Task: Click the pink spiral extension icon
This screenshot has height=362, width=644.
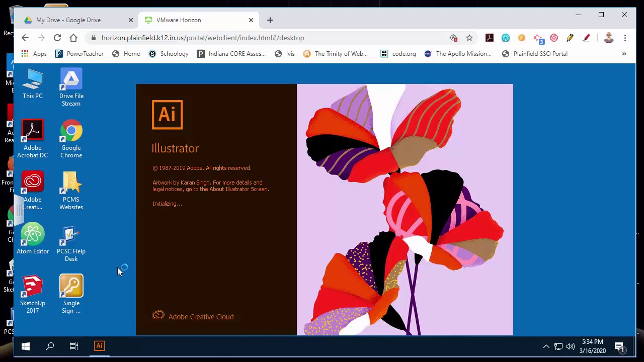Action: [x=554, y=38]
